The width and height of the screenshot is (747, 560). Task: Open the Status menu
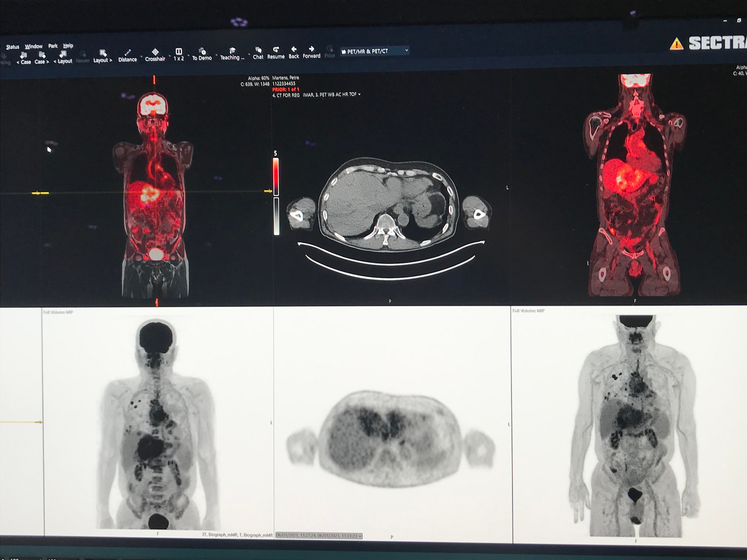(12, 47)
